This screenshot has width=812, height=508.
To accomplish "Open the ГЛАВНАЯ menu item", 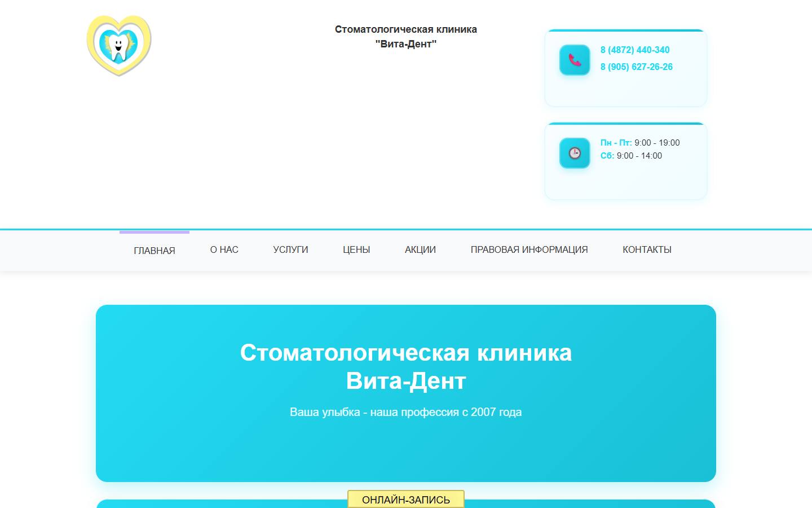I will coord(155,251).
